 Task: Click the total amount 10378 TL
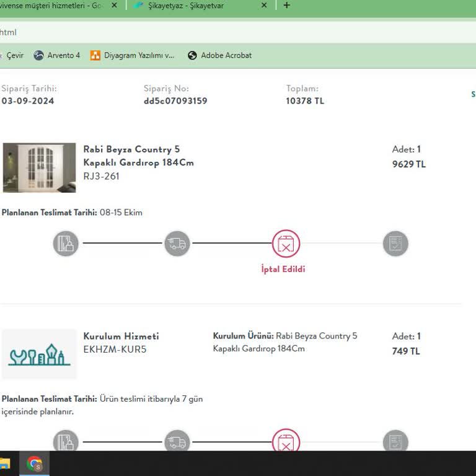pyautogui.click(x=305, y=101)
